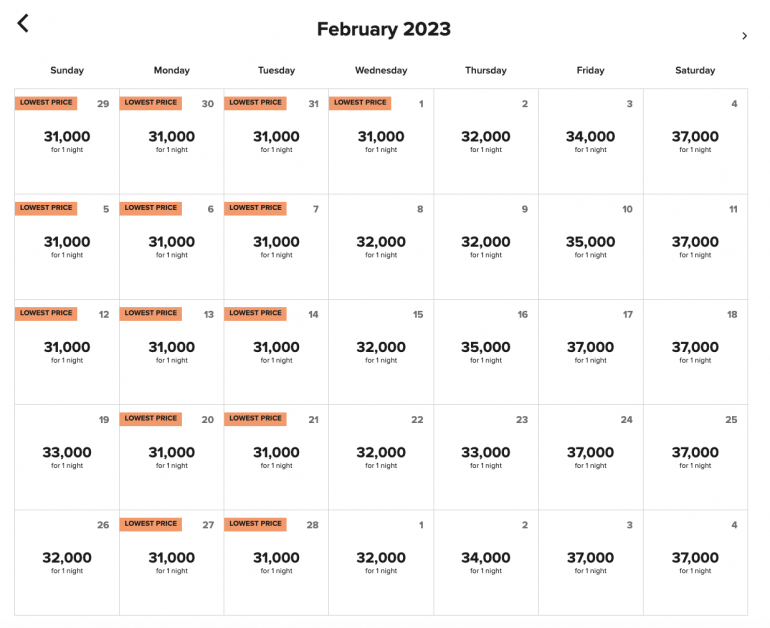
Task: Pick February 28 lowest price date
Action: click(x=276, y=562)
